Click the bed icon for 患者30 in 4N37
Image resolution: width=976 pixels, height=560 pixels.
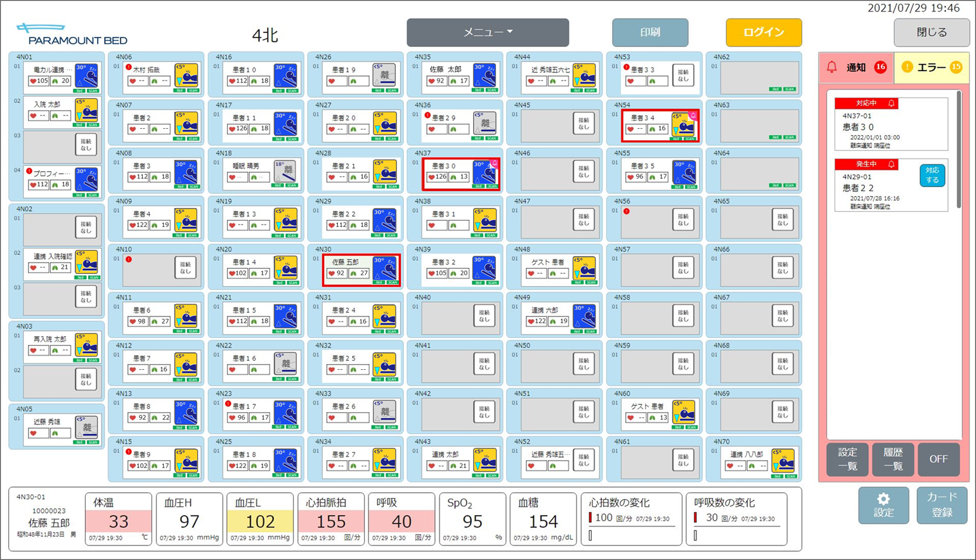pyautogui.click(x=485, y=173)
